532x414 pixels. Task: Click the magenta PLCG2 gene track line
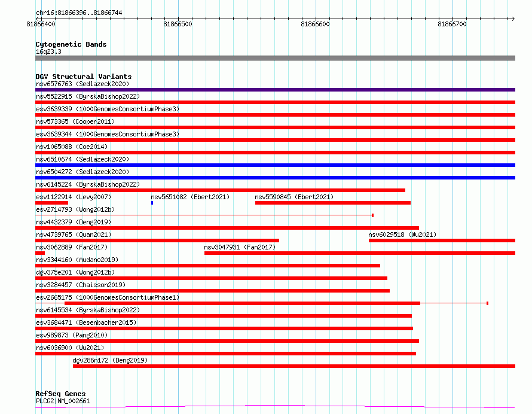tap(275, 406)
